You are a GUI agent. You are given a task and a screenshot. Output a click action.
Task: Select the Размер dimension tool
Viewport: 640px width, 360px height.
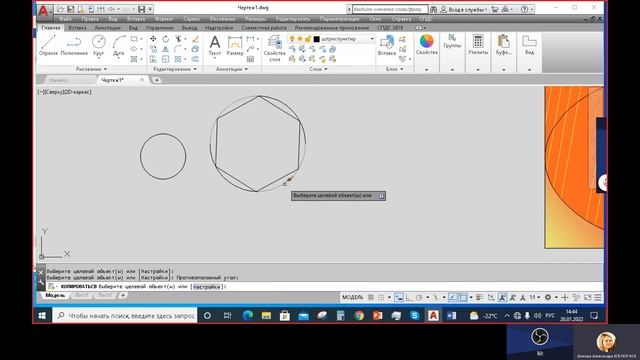click(x=235, y=45)
